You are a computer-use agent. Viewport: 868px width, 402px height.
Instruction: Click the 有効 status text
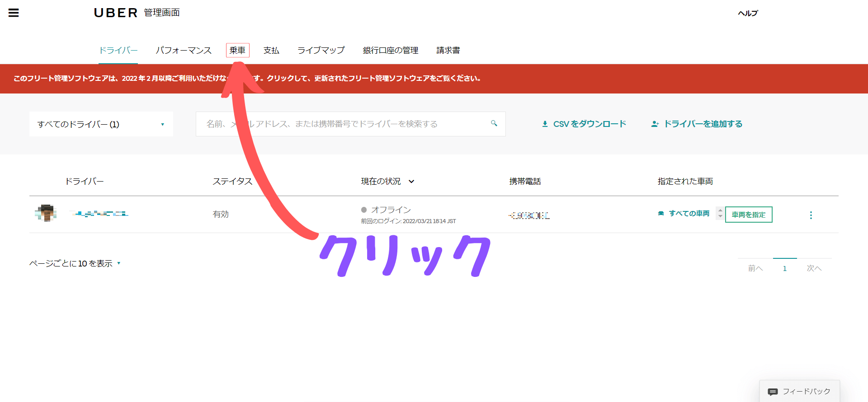pyautogui.click(x=221, y=214)
